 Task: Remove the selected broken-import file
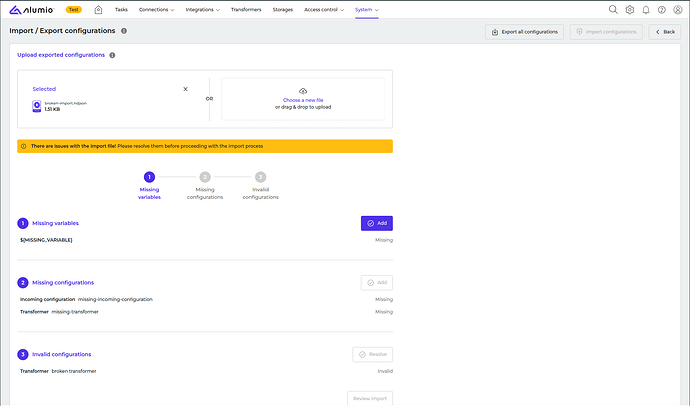pyautogui.click(x=185, y=89)
